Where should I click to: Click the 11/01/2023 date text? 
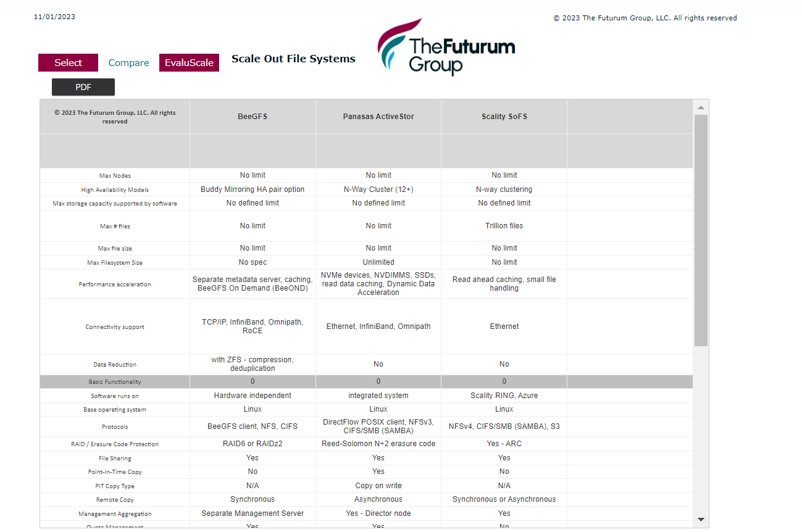pyautogui.click(x=54, y=17)
